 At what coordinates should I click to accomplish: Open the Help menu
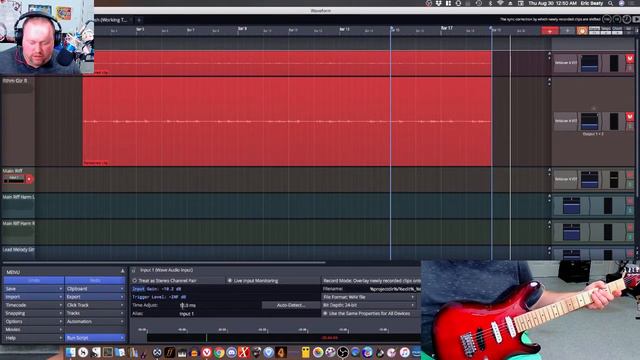34,338
